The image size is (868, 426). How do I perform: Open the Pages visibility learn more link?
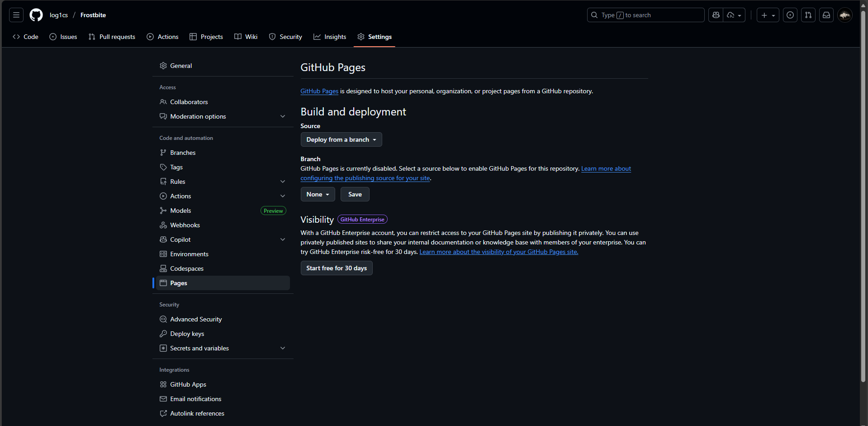point(499,252)
